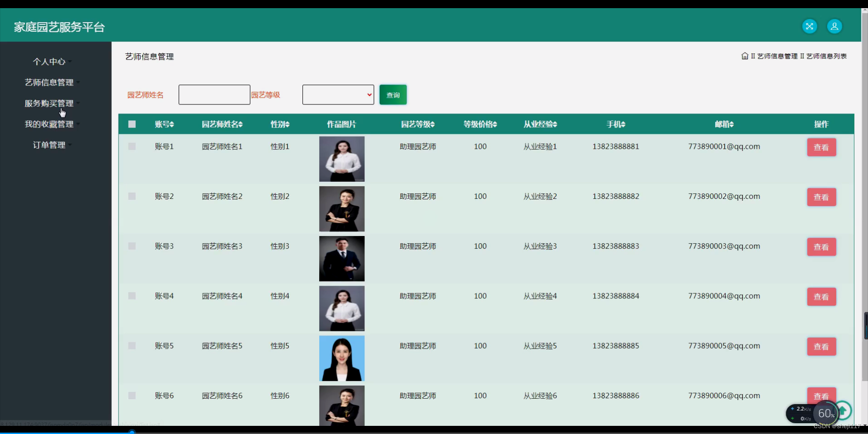This screenshot has width=868, height=434.
Task: Click inside the 园艺师姓名 input field
Action: coord(214,94)
